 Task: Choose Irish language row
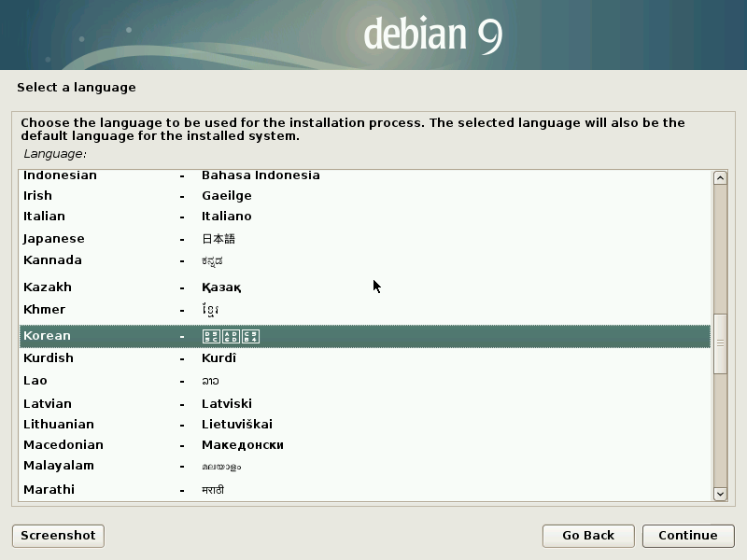pyautogui.click(x=37, y=196)
